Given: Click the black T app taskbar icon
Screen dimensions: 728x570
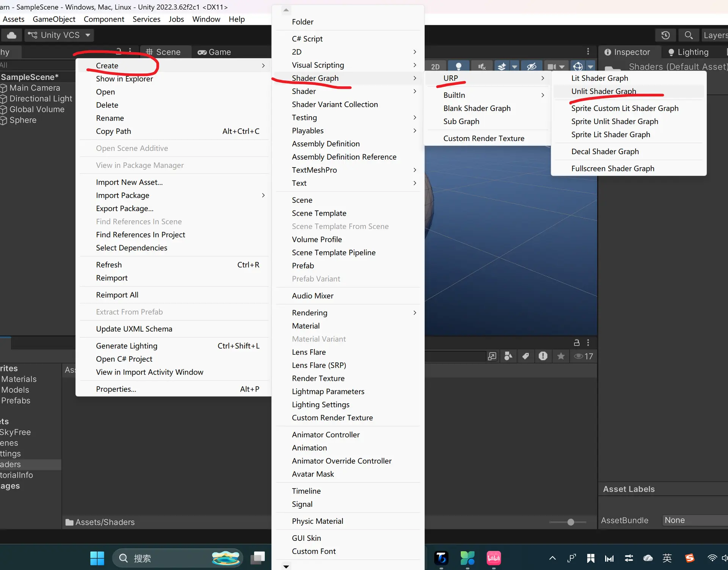Looking at the screenshot, I should pos(441,558).
